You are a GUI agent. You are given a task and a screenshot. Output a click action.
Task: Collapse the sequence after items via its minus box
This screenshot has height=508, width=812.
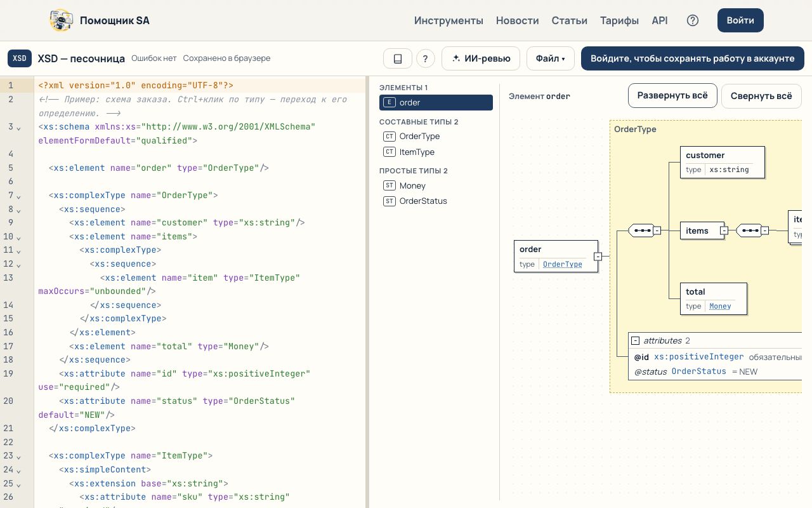765,231
